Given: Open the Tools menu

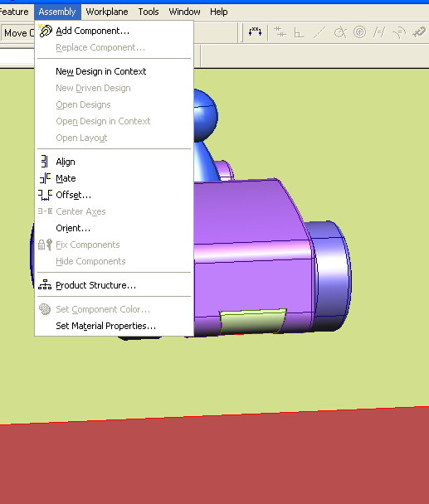Looking at the screenshot, I should click(149, 12).
